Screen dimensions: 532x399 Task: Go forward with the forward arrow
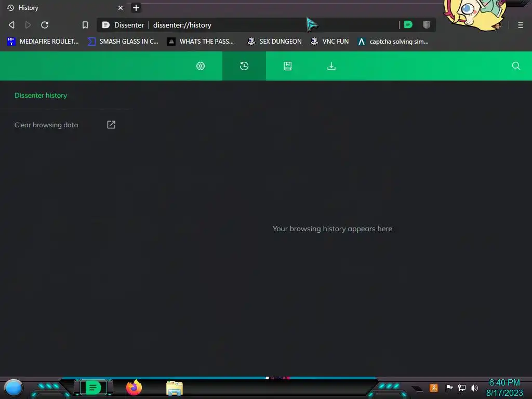pos(28,25)
